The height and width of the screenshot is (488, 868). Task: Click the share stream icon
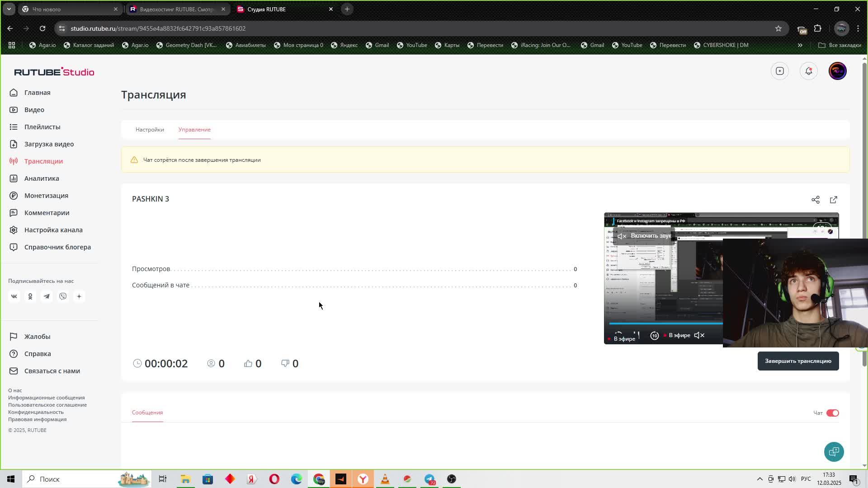tap(815, 200)
